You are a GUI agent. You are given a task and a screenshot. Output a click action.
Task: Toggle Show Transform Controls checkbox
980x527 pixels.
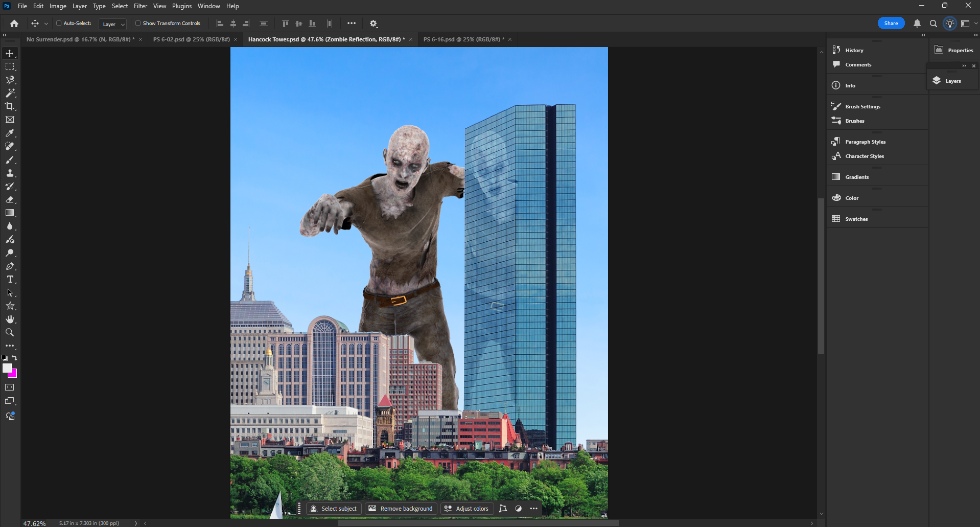click(x=138, y=23)
